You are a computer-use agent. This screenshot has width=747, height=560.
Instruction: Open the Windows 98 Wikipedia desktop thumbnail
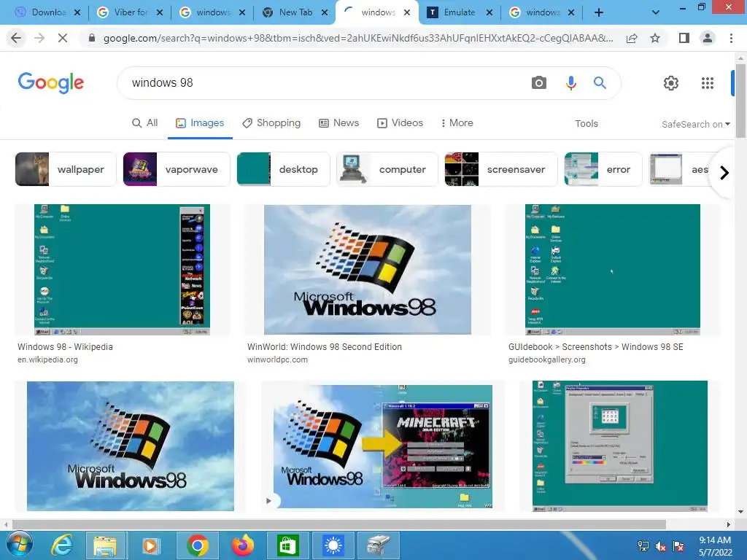[x=122, y=270]
